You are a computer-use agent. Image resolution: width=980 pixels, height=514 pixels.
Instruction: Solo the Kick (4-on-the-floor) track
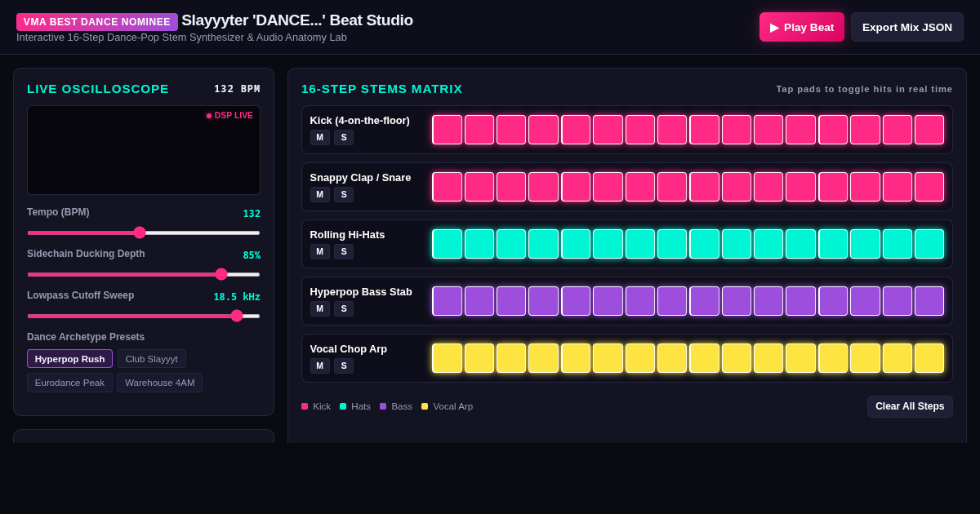pyautogui.click(x=344, y=138)
